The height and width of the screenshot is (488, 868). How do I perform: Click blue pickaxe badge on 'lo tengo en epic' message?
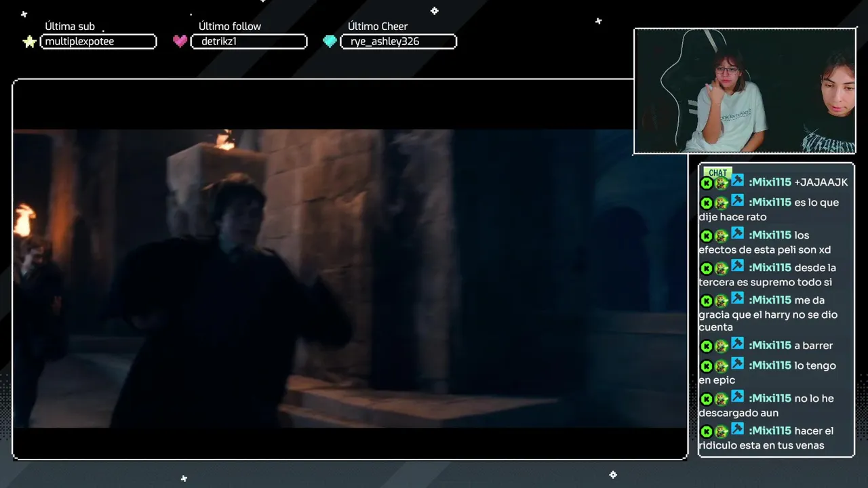[737, 364]
